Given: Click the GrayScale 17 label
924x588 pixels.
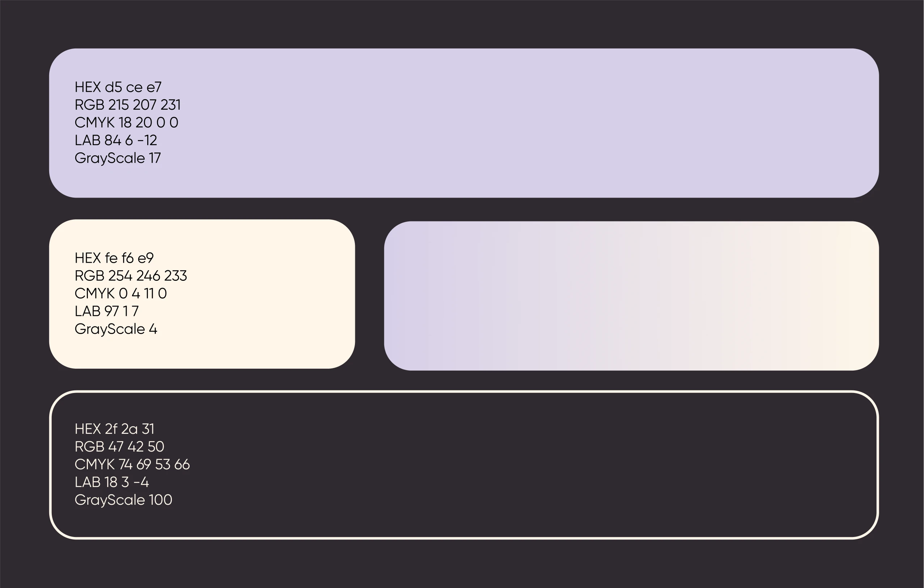Looking at the screenshot, I should 118,158.
